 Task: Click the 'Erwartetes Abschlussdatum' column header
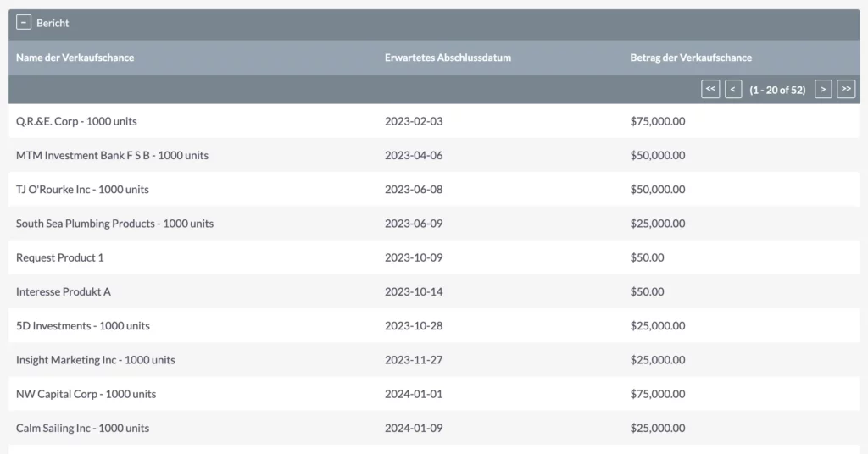448,58
